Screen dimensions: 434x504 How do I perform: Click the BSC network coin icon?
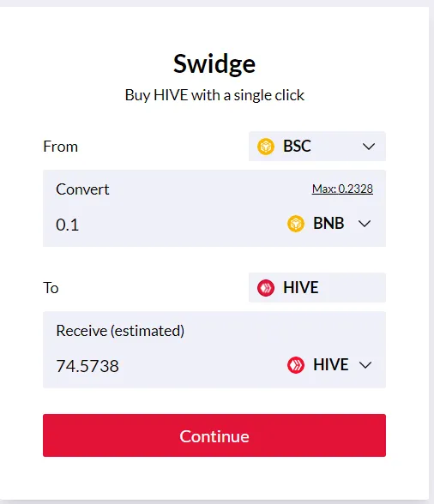(x=266, y=147)
